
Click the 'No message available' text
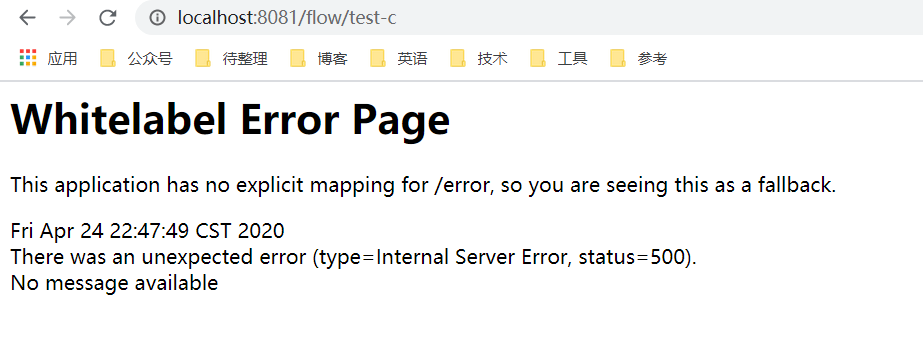(115, 283)
